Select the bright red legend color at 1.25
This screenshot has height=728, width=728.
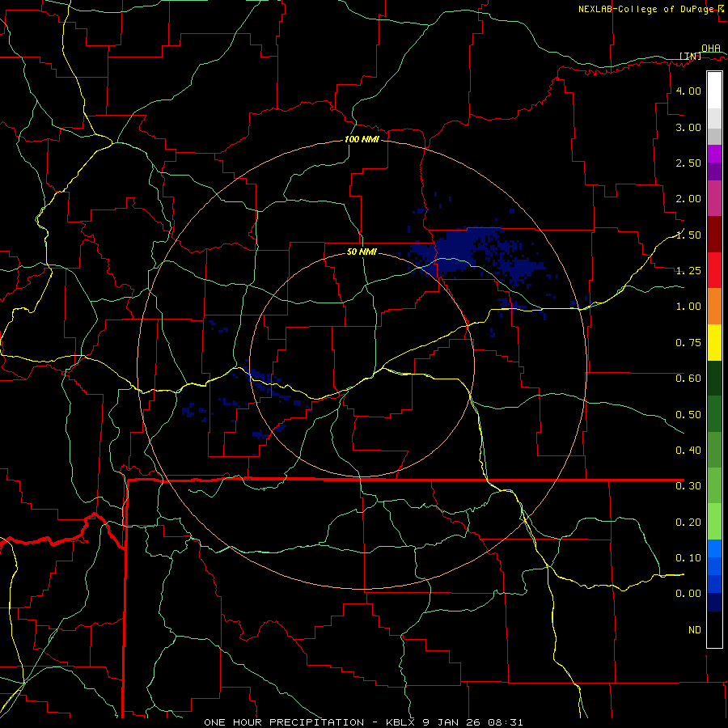click(714, 270)
